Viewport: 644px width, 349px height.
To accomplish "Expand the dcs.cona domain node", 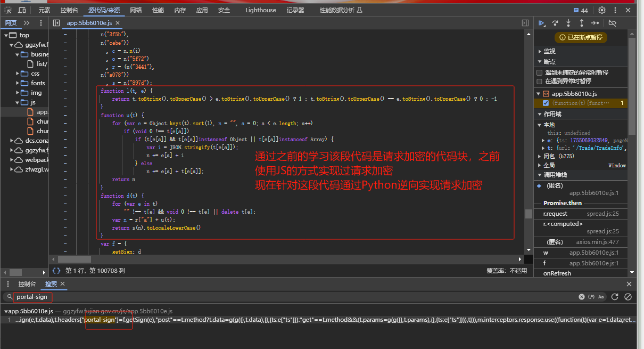I will coord(12,141).
